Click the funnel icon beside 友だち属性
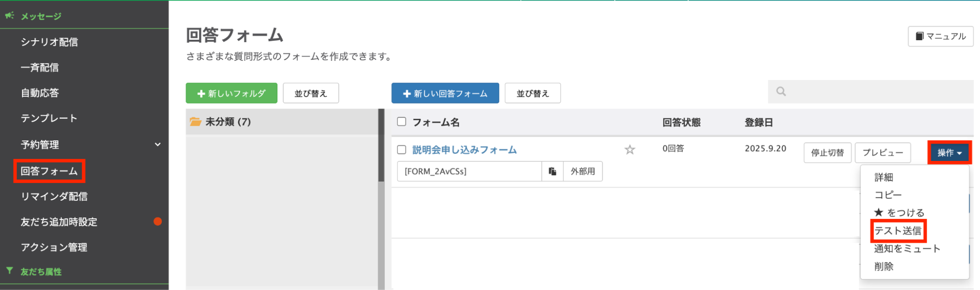The image size is (980, 290). 9,271
